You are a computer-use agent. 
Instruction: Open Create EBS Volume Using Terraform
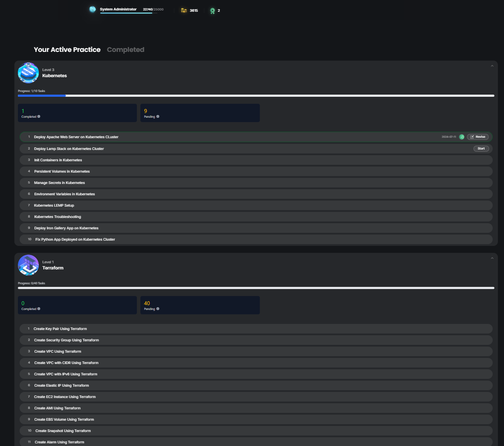click(256, 419)
